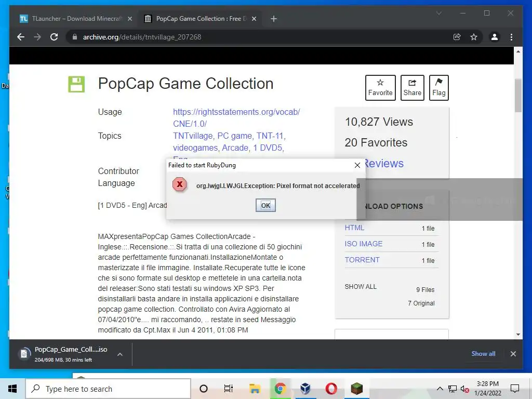Show all downloads
This screenshot has width=532, height=399.
pos(483,353)
